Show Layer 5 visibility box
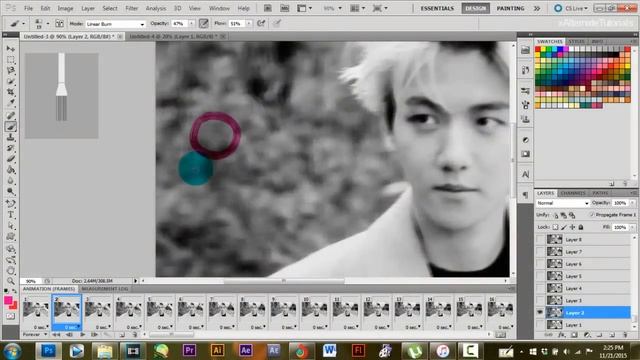The height and width of the screenshot is (360, 640). pyautogui.click(x=540, y=276)
